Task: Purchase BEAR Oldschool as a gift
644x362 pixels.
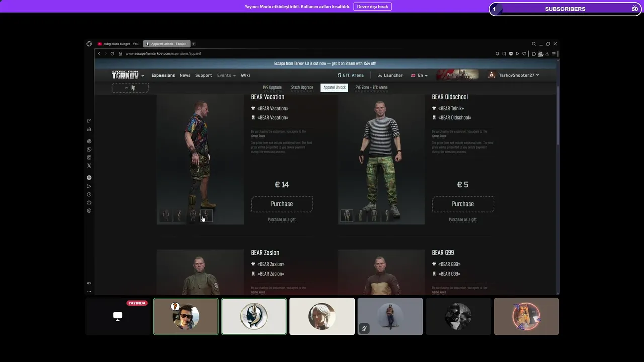Action: (463, 219)
